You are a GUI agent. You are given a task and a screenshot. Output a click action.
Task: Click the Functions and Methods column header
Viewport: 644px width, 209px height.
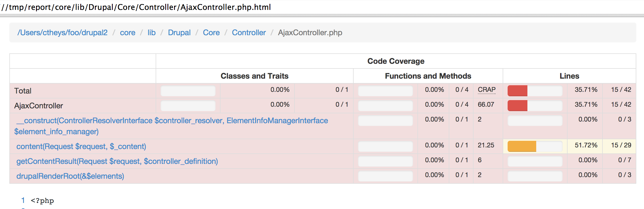428,76
